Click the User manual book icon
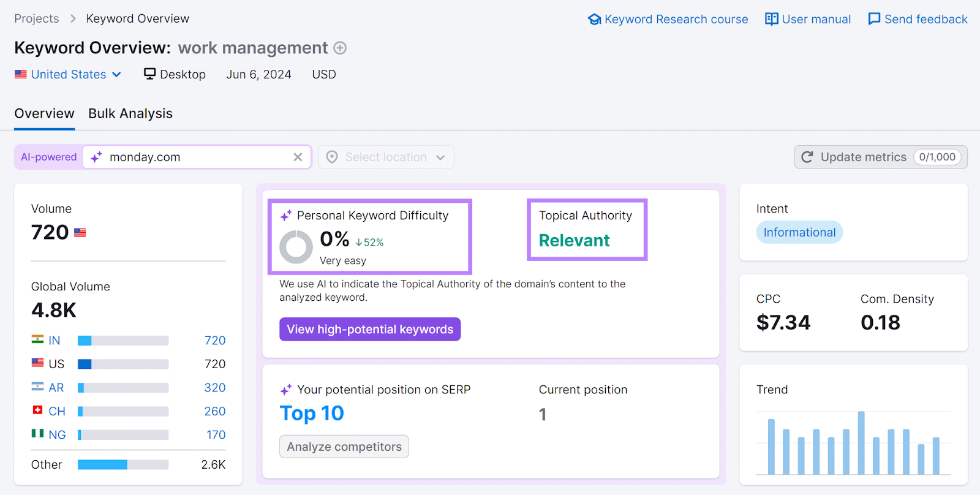The image size is (980, 495). coord(772,19)
